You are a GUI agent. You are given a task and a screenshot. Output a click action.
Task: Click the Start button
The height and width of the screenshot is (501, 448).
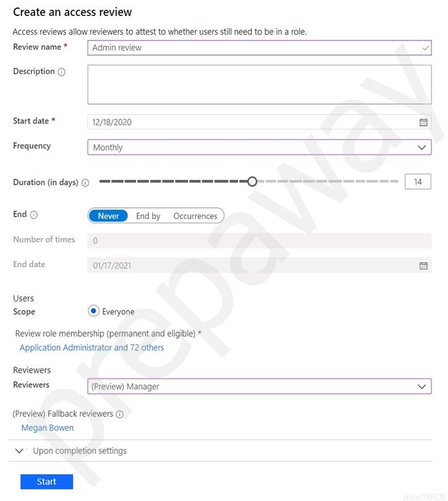47,482
